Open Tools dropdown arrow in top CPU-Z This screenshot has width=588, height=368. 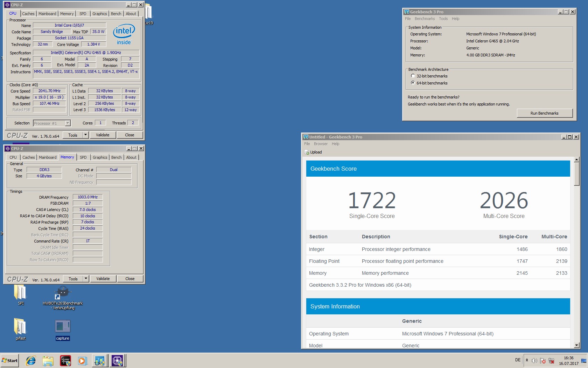[x=85, y=135]
